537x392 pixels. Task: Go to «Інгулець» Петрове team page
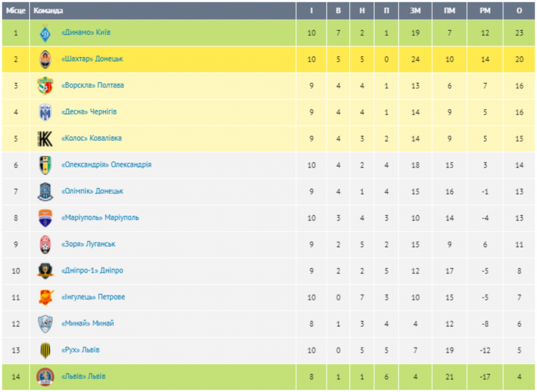click(93, 297)
